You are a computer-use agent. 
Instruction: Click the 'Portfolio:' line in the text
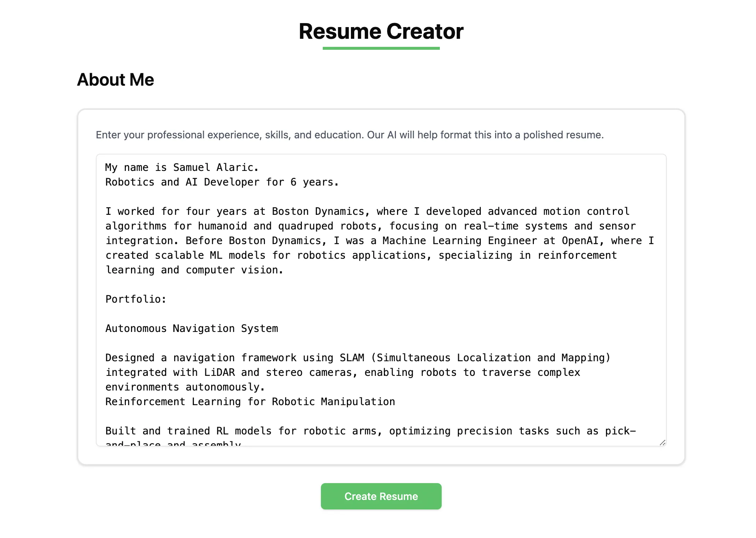click(x=136, y=299)
